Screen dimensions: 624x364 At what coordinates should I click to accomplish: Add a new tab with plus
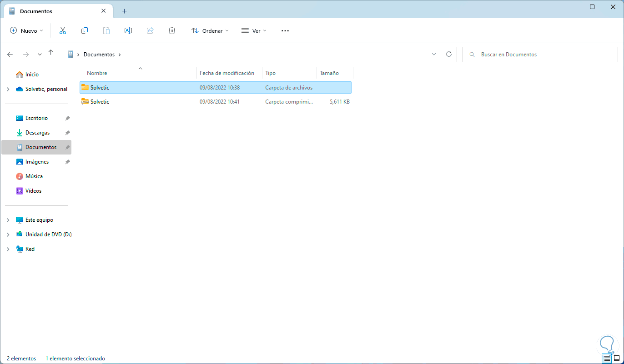[125, 11]
